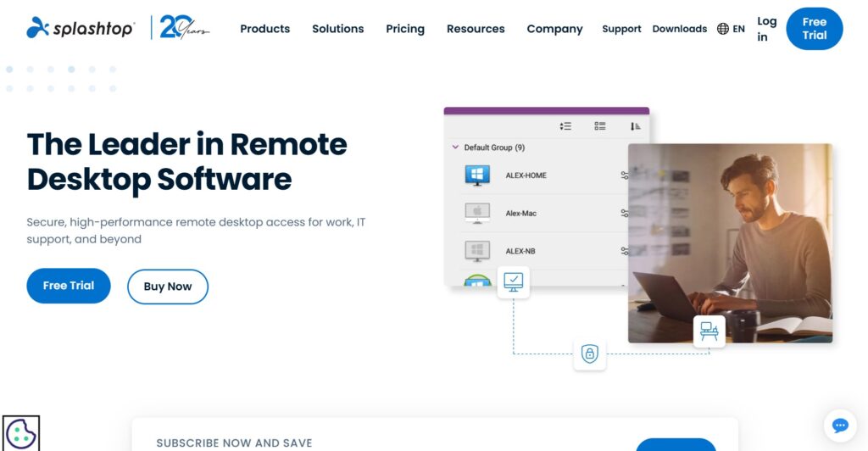Start Free Trial from hero section

point(69,286)
